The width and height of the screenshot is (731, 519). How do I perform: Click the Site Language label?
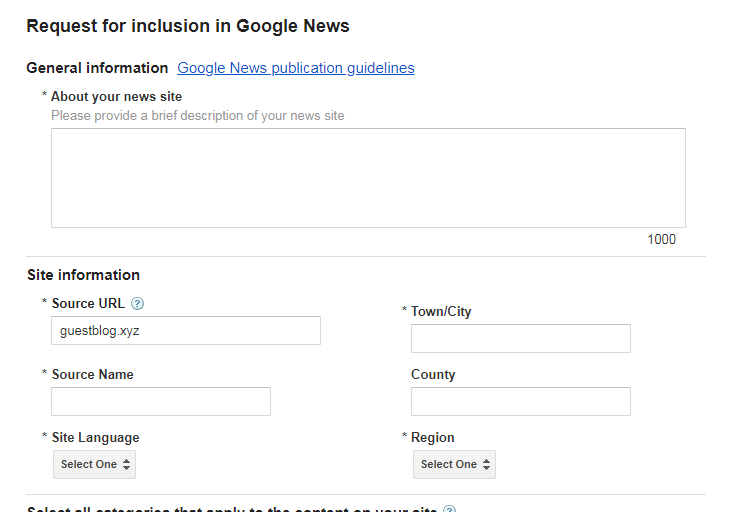[x=96, y=437]
